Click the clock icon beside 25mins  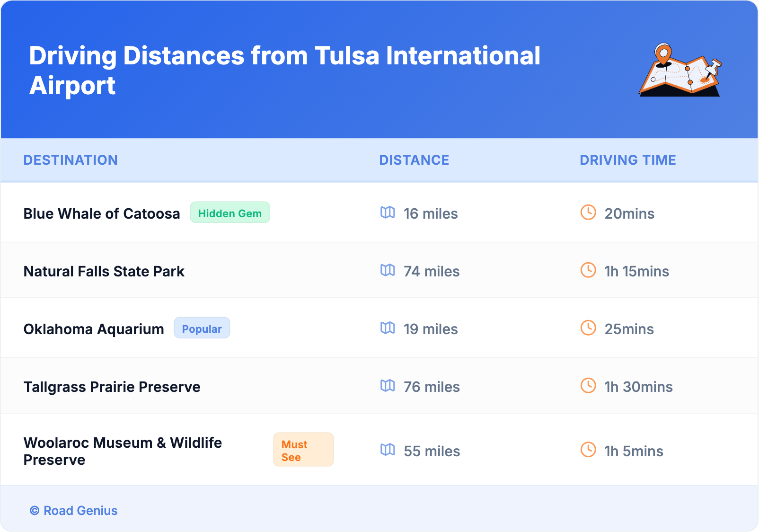point(588,328)
